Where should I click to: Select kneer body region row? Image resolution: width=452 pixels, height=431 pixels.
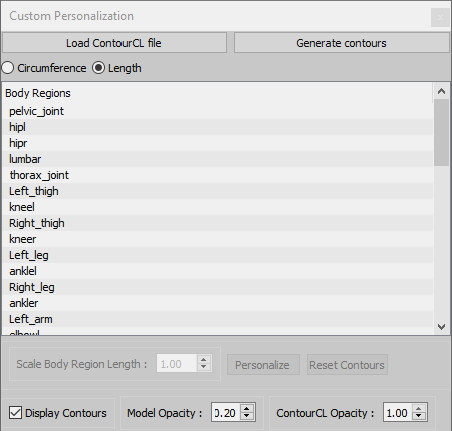point(217,239)
